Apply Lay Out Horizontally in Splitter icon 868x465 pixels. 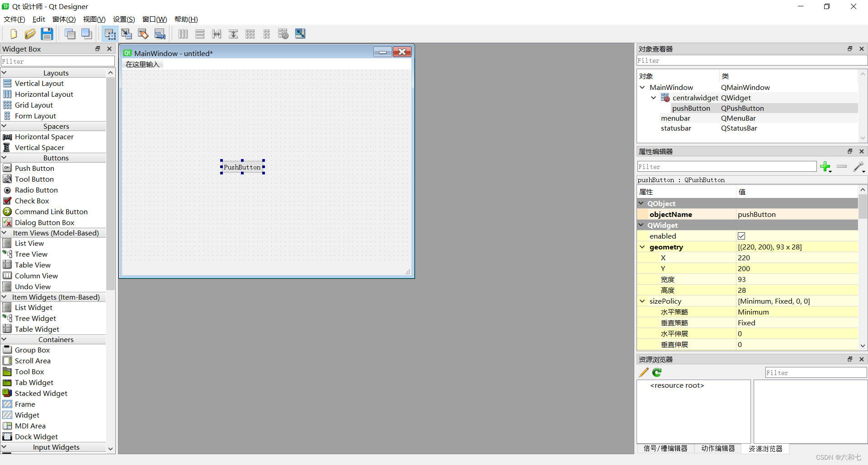click(217, 34)
